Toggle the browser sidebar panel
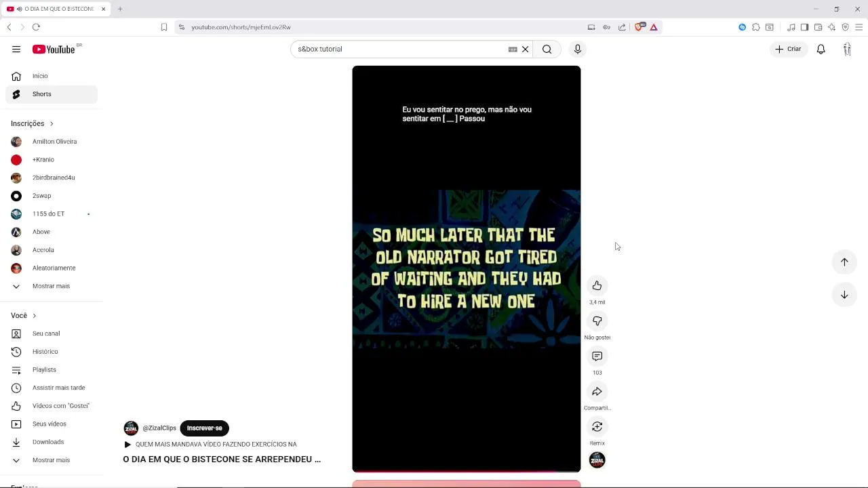The image size is (868, 488). pos(804,27)
